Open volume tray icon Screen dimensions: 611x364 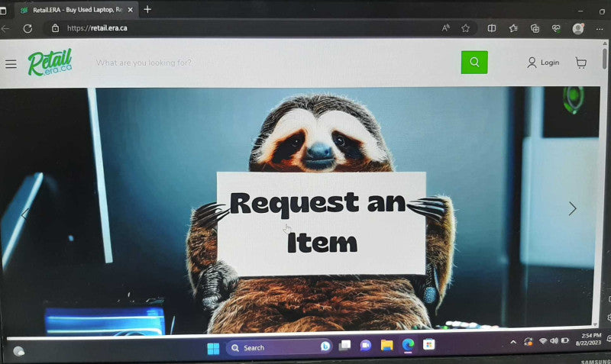[x=554, y=341]
